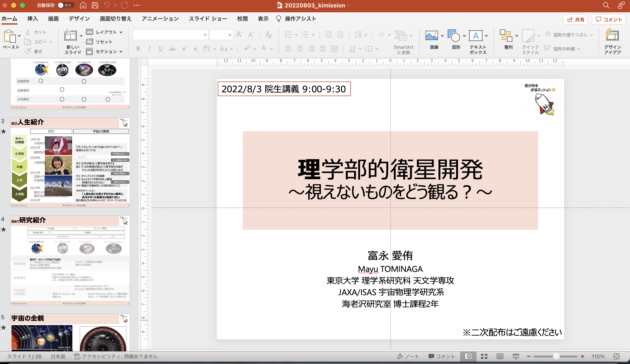Toggle underline formatting

tap(161, 49)
